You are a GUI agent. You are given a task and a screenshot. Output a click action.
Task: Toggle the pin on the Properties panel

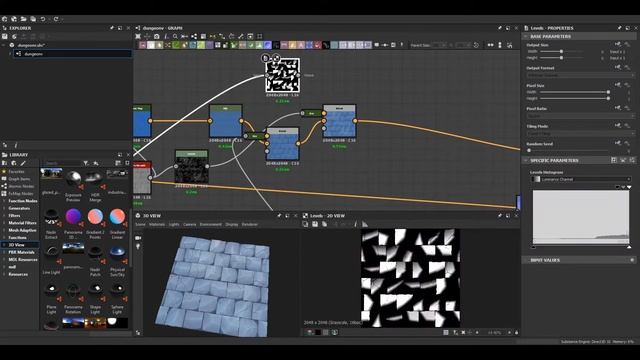coord(619,28)
